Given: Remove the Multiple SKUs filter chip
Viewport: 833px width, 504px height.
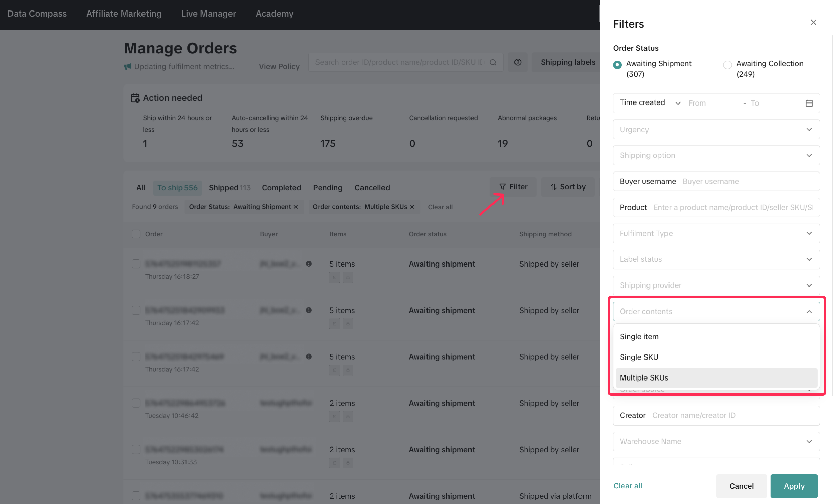Looking at the screenshot, I should tap(412, 207).
